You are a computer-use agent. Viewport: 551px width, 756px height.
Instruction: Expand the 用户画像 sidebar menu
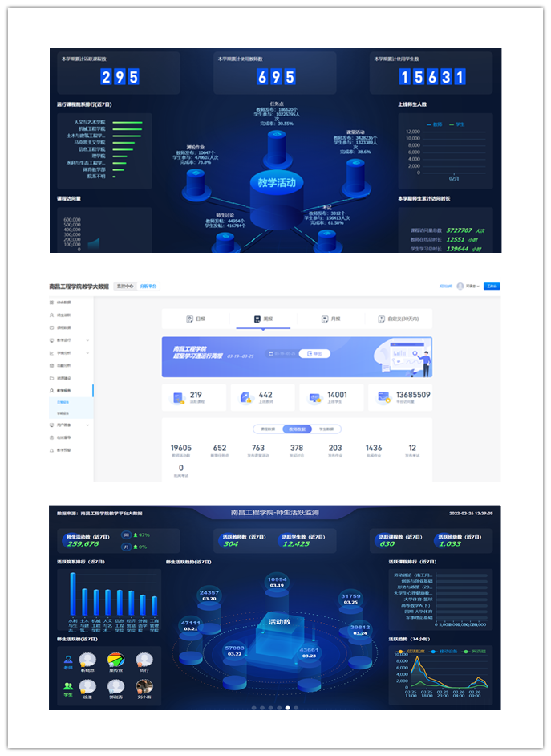click(x=69, y=425)
